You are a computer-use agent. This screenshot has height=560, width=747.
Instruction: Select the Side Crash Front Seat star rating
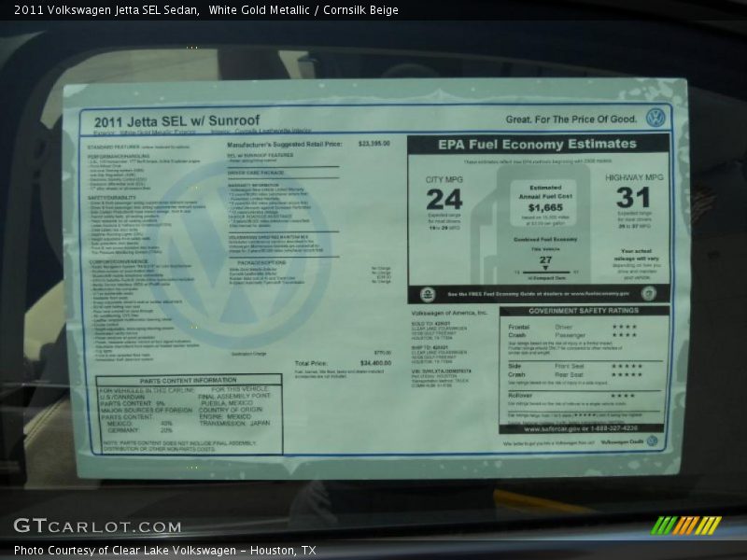627,366
